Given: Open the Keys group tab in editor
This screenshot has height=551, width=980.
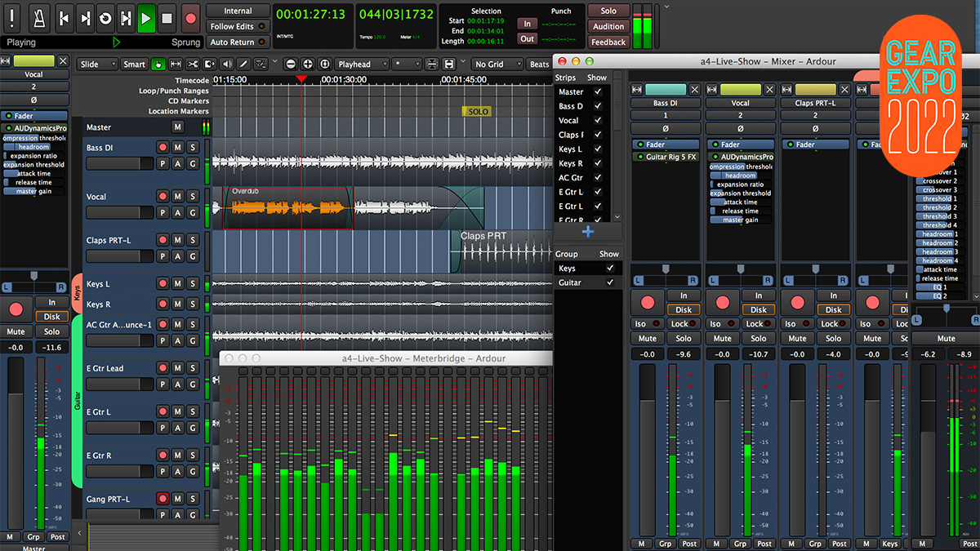Looking at the screenshot, I should click(77, 291).
